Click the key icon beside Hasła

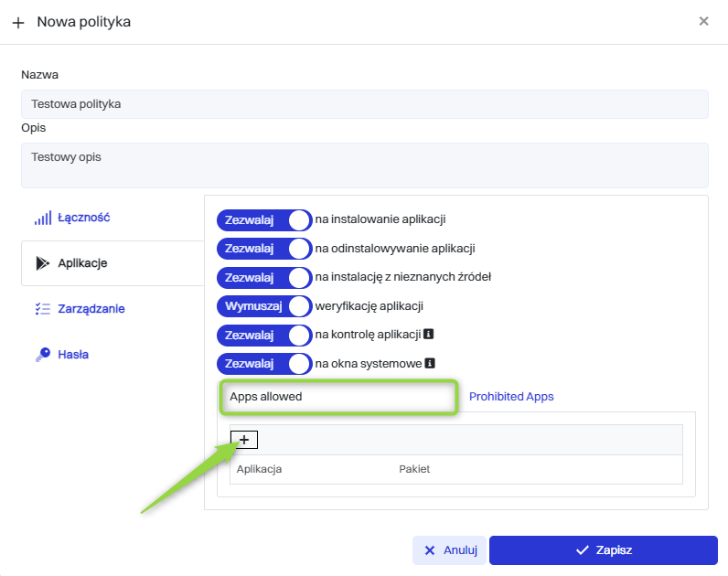click(42, 354)
